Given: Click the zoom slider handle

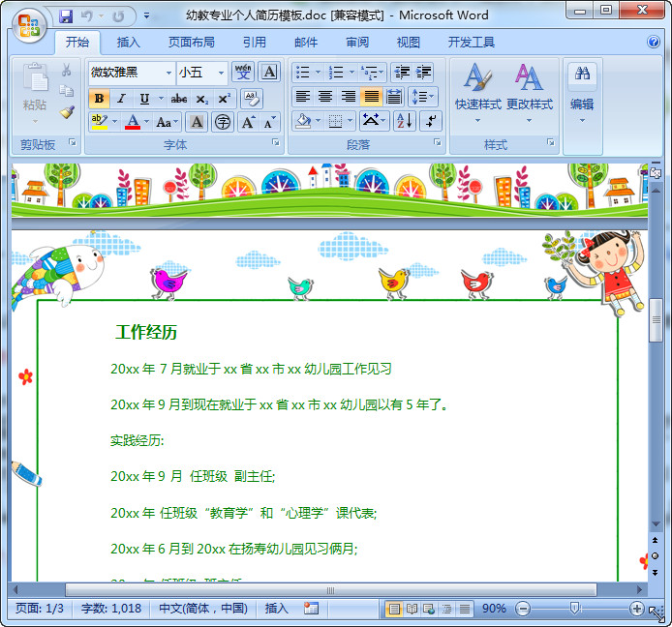Looking at the screenshot, I should [x=574, y=609].
